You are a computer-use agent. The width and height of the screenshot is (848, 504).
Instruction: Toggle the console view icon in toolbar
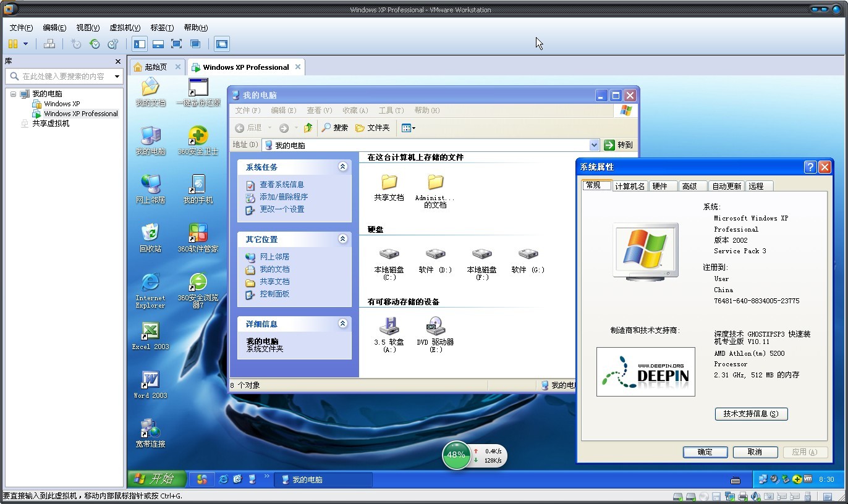(222, 44)
